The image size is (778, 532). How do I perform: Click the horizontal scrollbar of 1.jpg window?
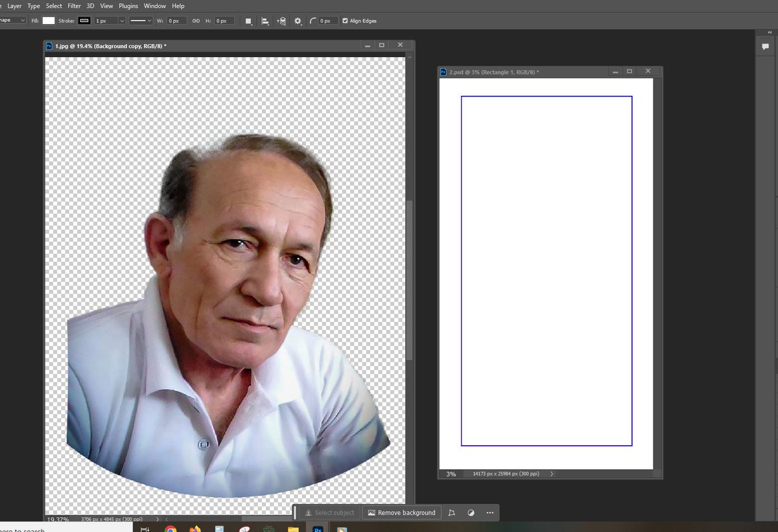pyautogui.click(x=266, y=519)
